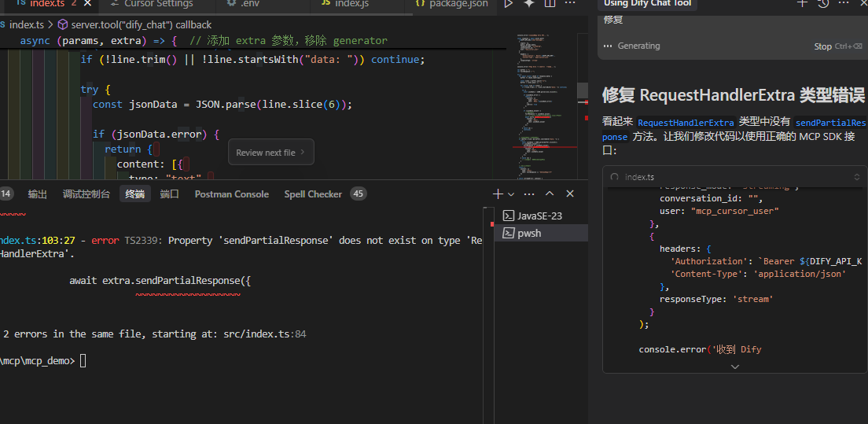The image size is (868, 424).
Task: Click index.ts in the breadcrumb
Action: tap(26, 25)
